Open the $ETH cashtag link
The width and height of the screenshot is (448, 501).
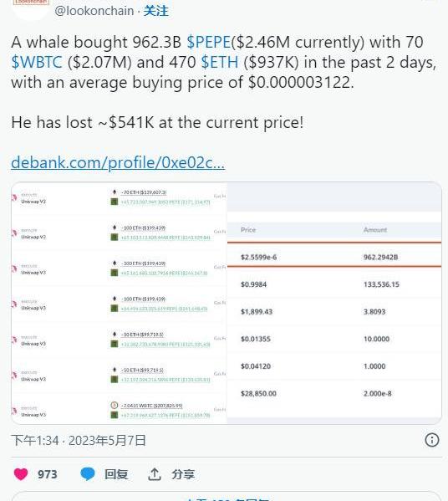(x=220, y=62)
